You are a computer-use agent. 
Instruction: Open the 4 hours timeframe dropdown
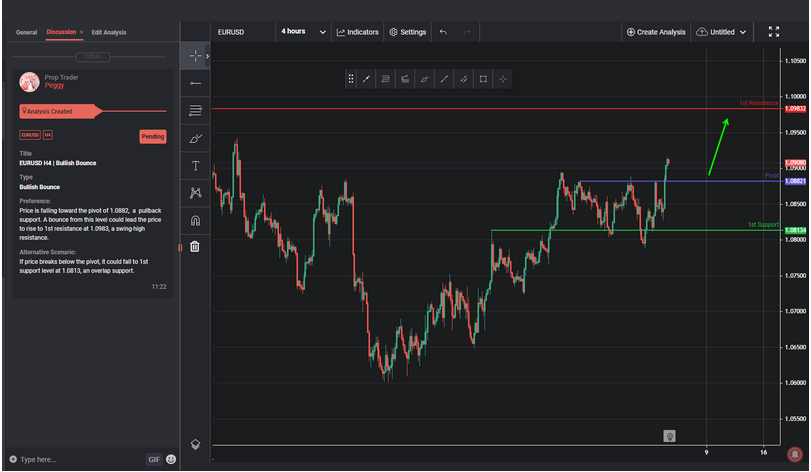pyautogui.click(x=303, y=32)
